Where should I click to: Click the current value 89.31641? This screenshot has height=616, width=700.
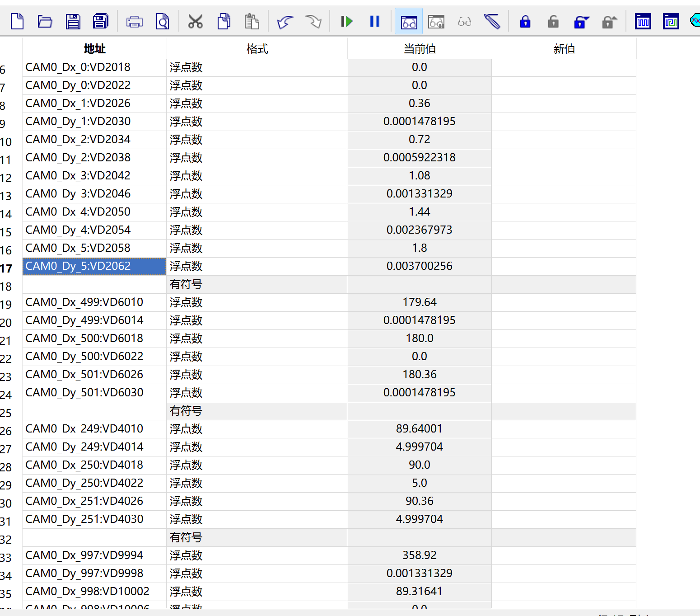tap(420, 592)
